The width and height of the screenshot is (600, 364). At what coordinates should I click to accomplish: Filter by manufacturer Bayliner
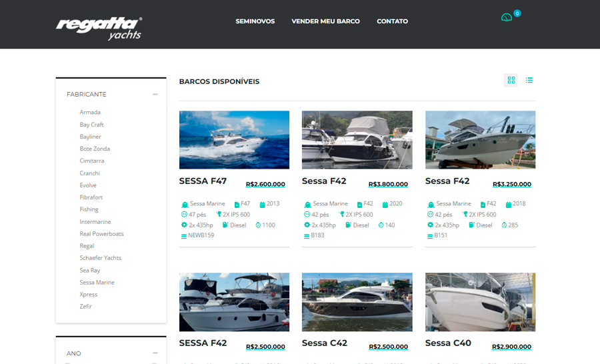90,137
